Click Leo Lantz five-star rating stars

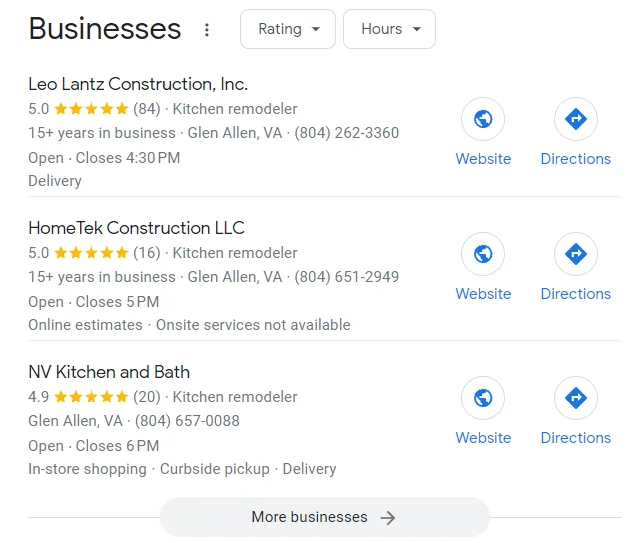click(91, 109)
